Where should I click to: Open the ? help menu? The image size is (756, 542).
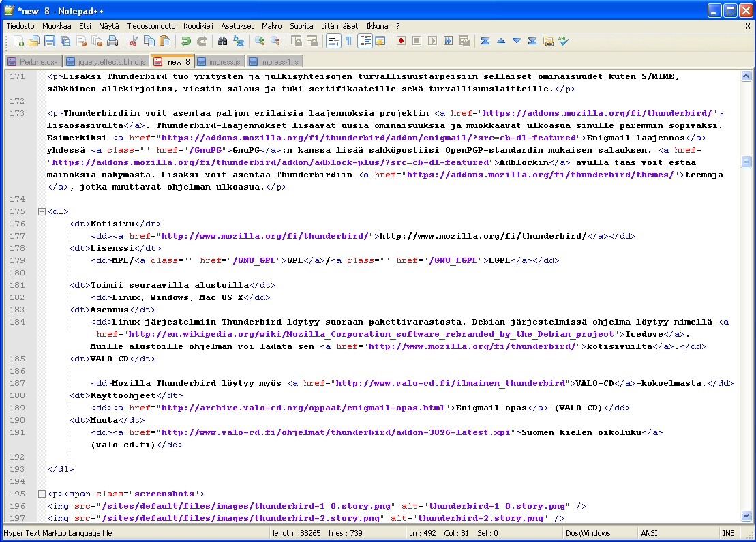click(397, 26)
